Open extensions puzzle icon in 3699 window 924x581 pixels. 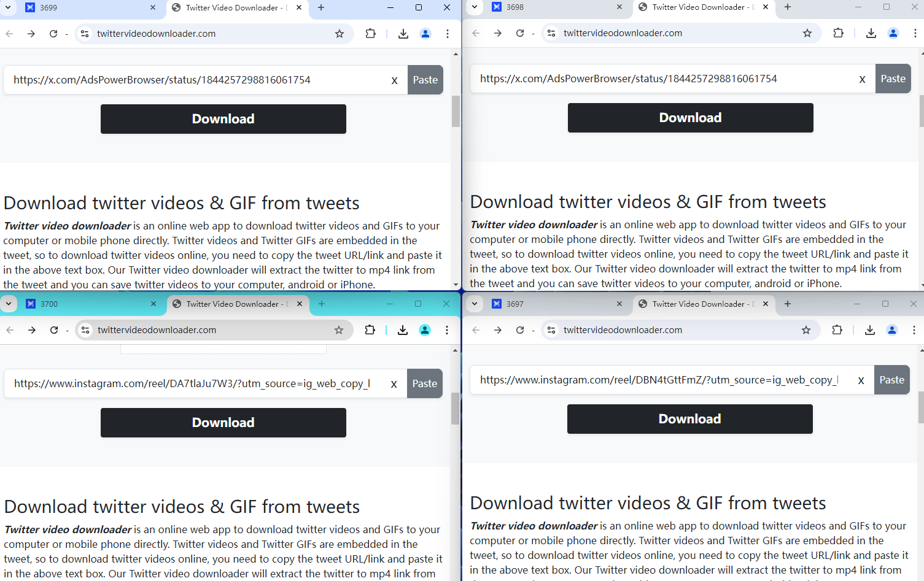370,34
